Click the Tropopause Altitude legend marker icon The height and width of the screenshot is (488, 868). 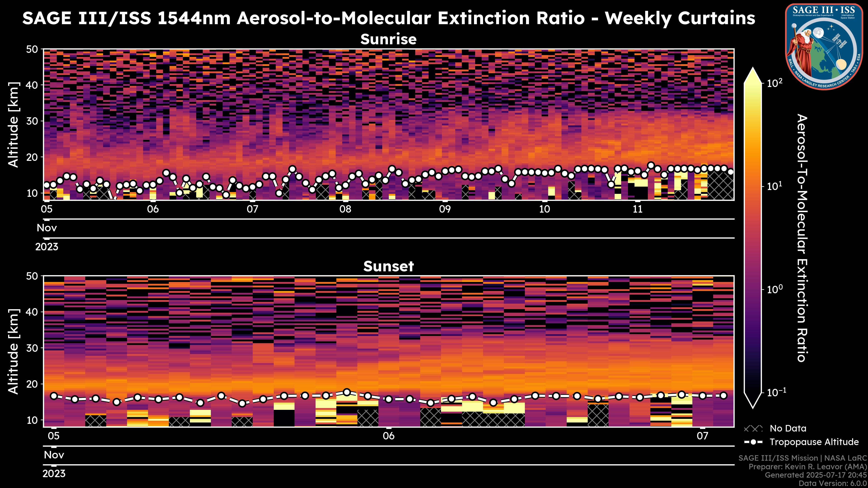tap(753, 442)
